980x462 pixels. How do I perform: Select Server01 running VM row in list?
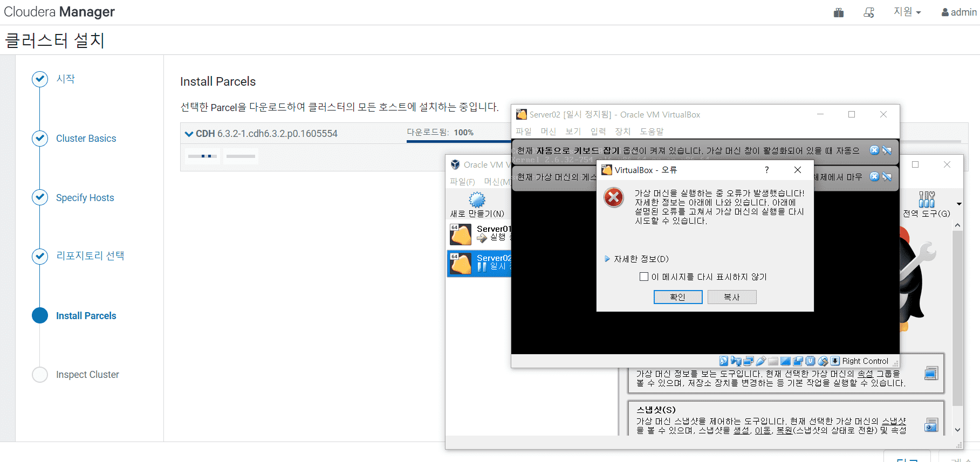point(479,235)
